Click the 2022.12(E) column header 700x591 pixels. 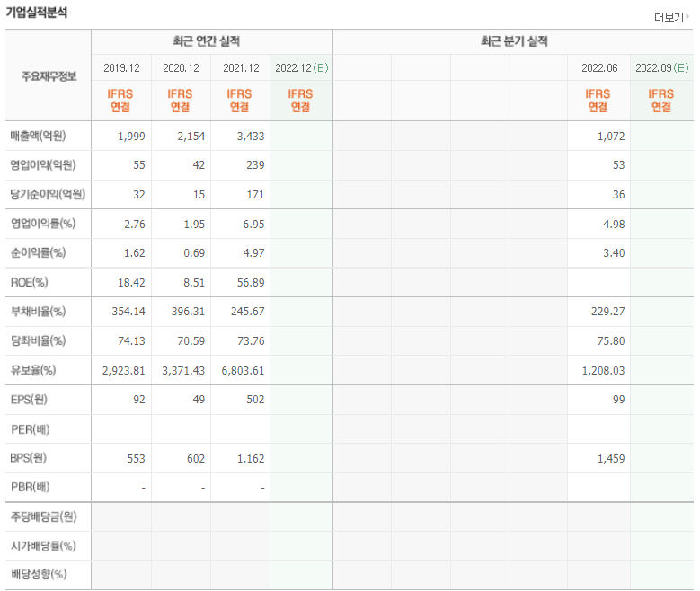point(301,68)
